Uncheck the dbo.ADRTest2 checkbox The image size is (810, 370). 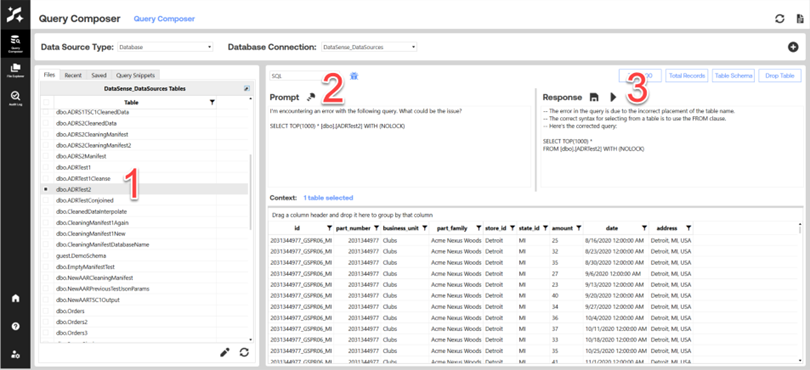click(x=46, y=190)
